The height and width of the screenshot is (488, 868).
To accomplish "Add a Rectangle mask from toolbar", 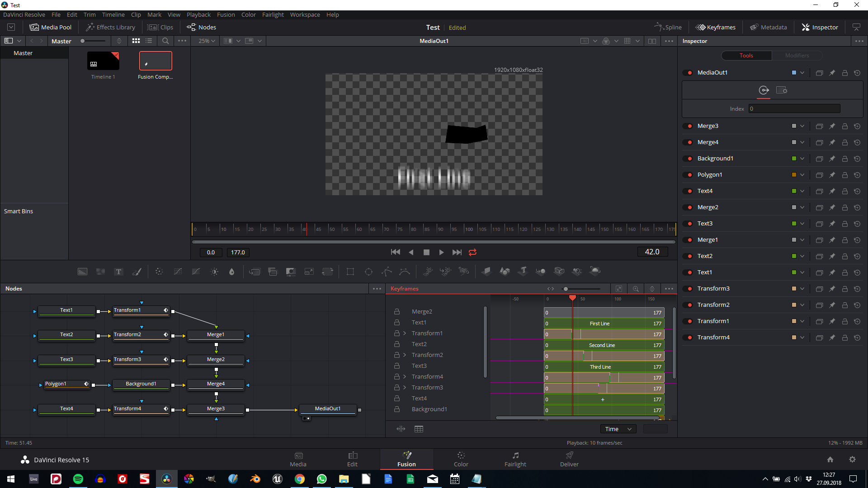I will pos(350,272).
